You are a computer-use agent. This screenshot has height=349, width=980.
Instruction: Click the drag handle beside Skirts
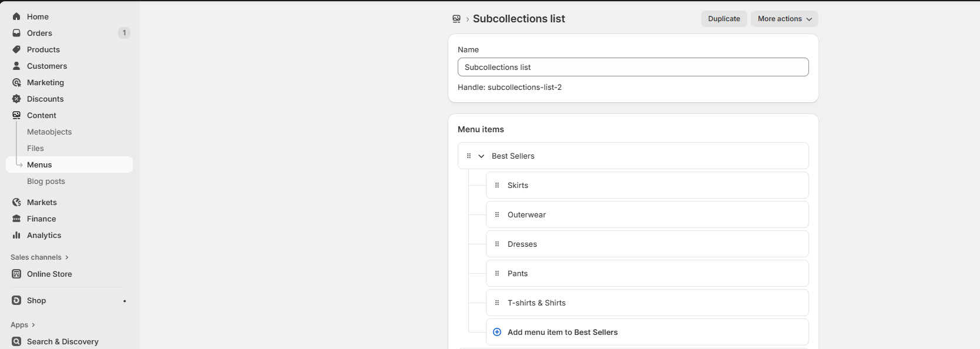pos(497,185)
